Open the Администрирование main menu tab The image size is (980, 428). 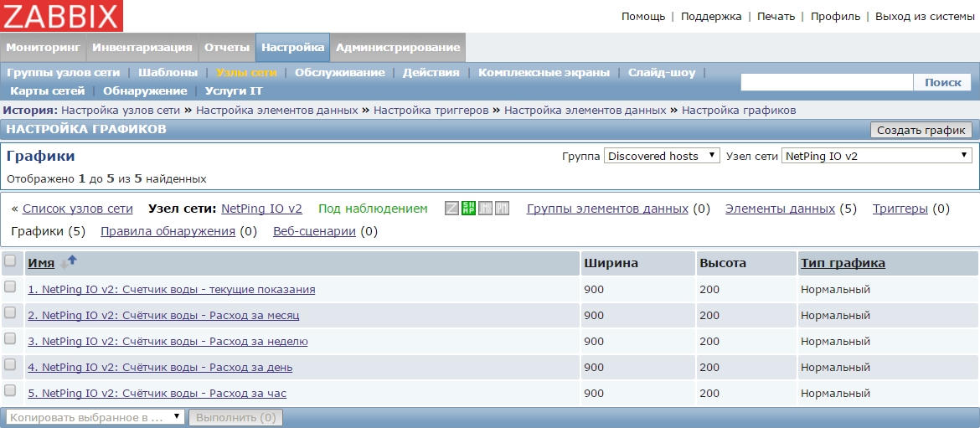click(398, 48)
